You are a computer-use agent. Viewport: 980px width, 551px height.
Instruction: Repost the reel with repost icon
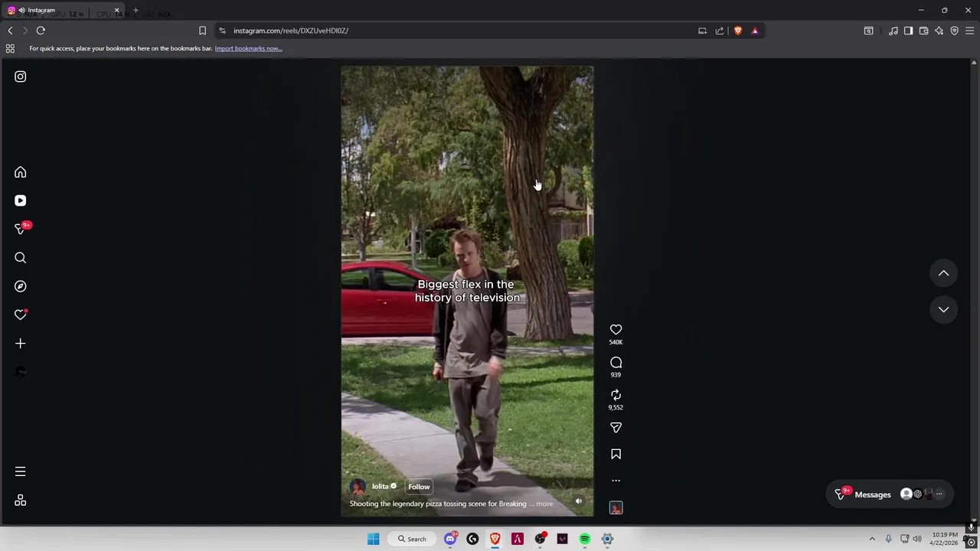pos(616,395)
